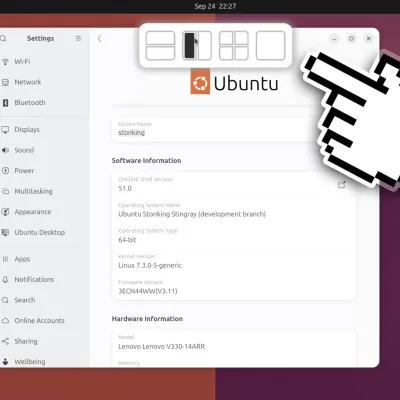Viewport: 400px width, 400px height.
Task: Click the Appearance icon in sidebar
Action: pyautogui.click(x=5, y=212)
